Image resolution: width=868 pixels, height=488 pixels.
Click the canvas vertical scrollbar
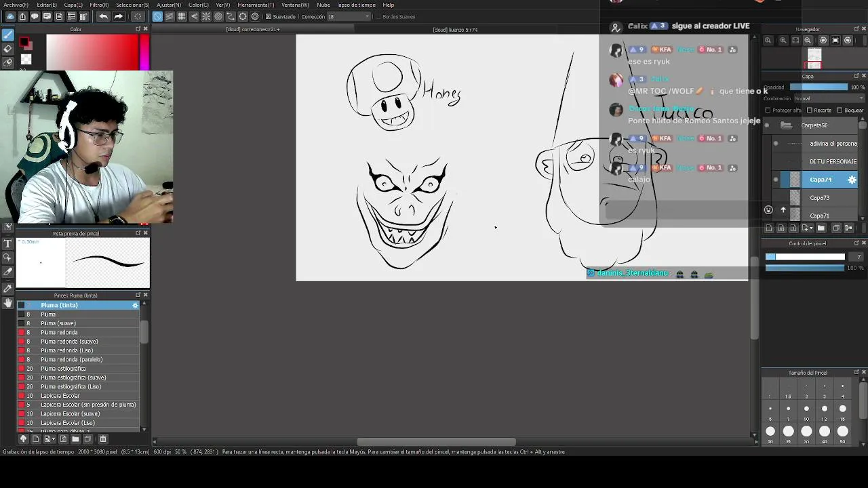pyautogui.click(x=754, y=298)
